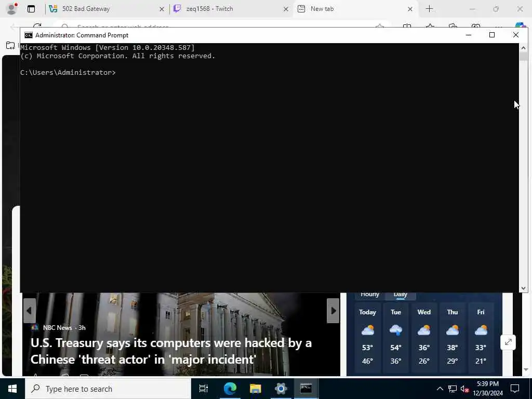Open Task View from the taskbar
The width and height of the screenshot is (532, 399).
[204, 389]
